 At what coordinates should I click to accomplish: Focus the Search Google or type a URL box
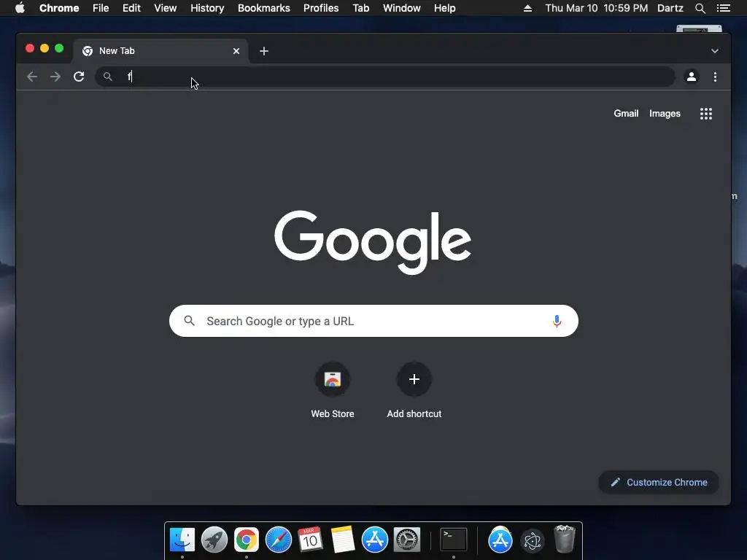coord(373,321)
